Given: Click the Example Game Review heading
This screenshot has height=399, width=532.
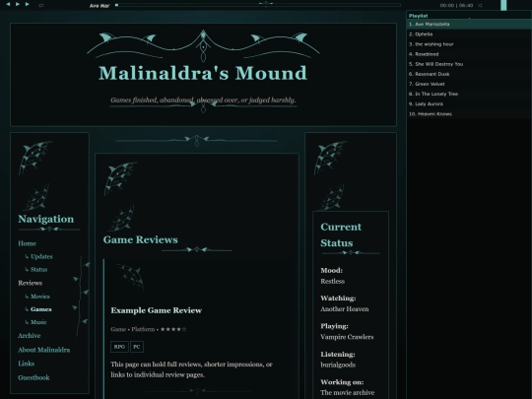Looking at the screenshot, I should click(156, 310).
